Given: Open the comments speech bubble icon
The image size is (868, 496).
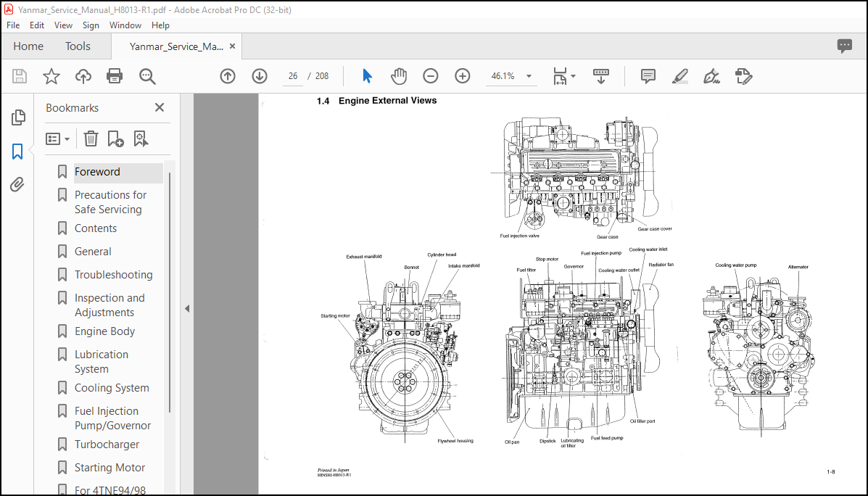Looking at the screenshot, I should pyautogui.click(x=845, y=46).
